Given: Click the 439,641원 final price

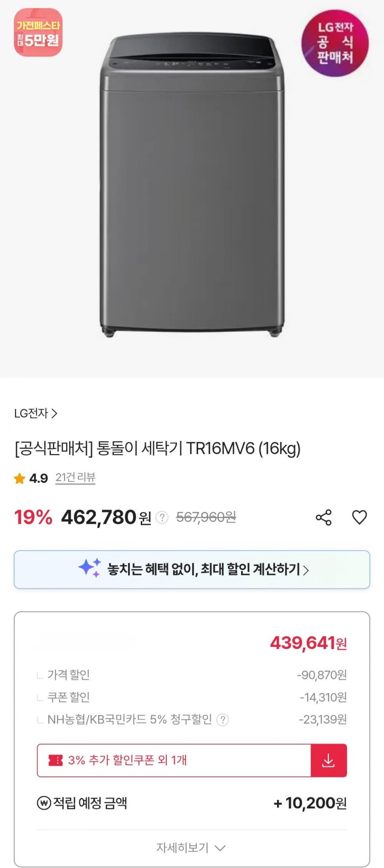Looking at the screenshot, I should [308, 643].
